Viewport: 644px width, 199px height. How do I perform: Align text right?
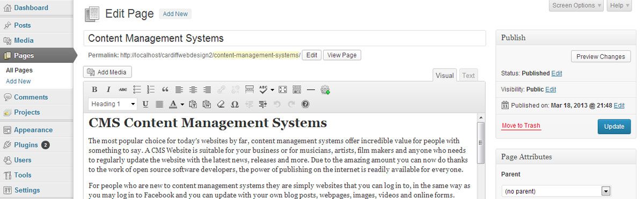point(207,90)
